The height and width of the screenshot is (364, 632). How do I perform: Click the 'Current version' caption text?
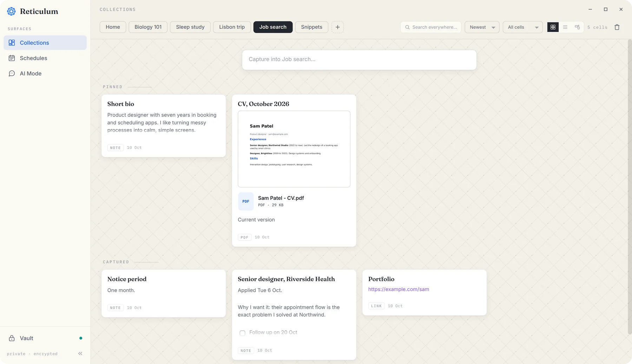tap(256, 220)
